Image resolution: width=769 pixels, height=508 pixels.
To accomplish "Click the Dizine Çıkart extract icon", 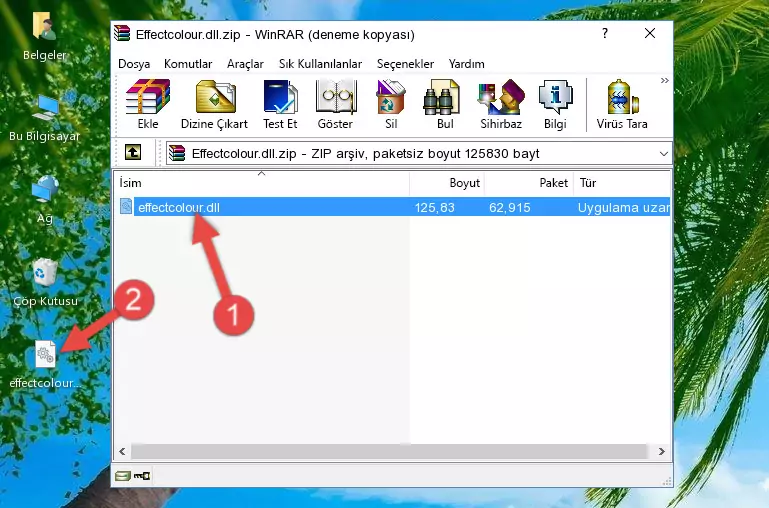I will click(214, 104).
